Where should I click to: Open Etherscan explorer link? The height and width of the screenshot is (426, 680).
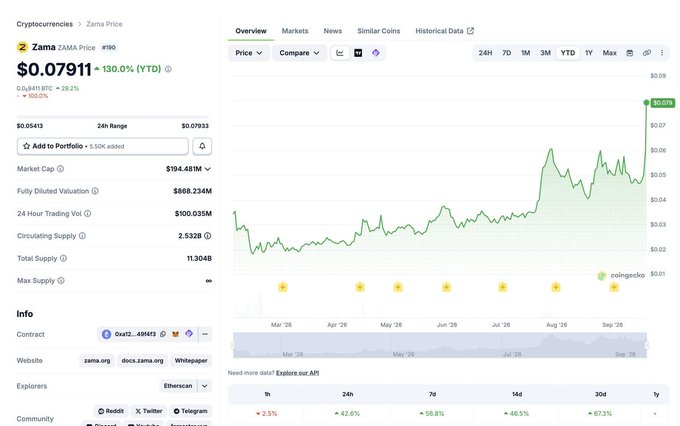coord(178,386)
